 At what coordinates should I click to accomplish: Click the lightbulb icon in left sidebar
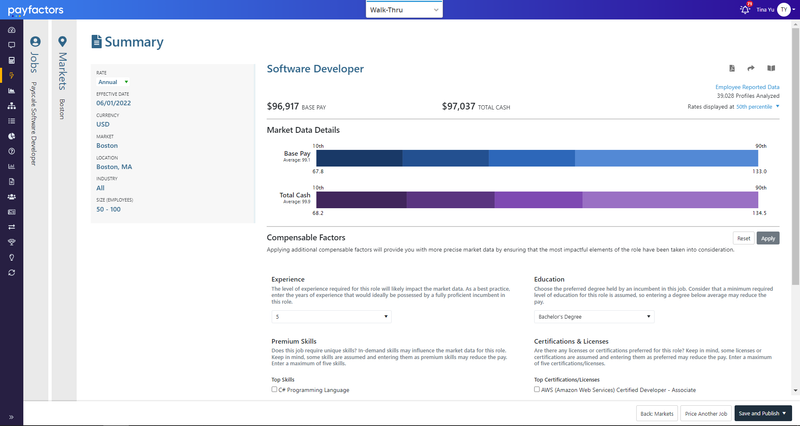pyautogui.click(x=12, y=257)
